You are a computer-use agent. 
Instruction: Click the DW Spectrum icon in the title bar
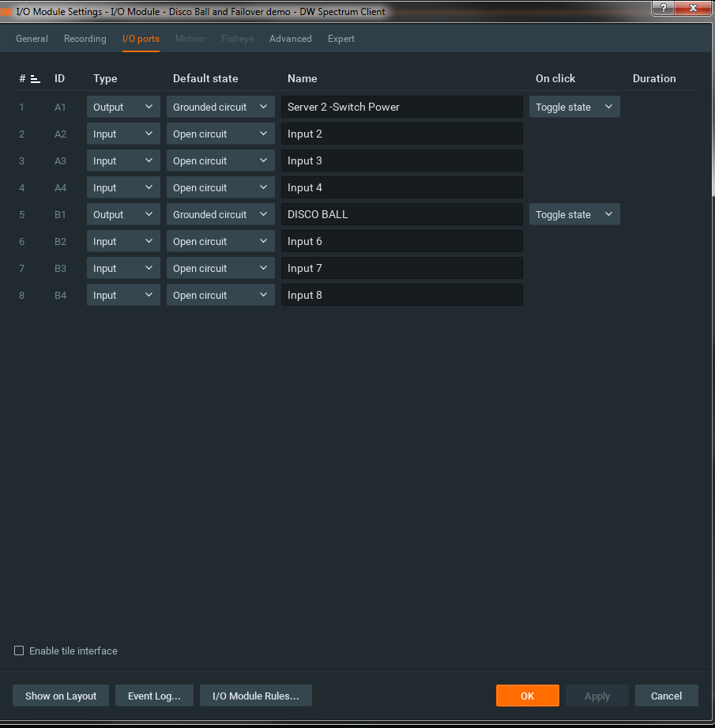pyautogui.click(x=9, y=12)
